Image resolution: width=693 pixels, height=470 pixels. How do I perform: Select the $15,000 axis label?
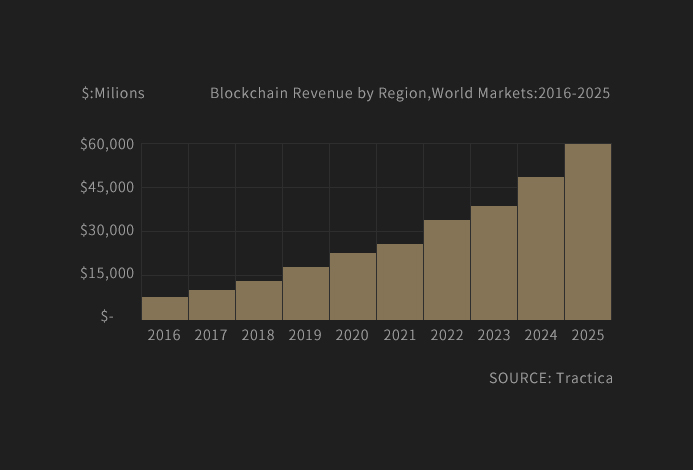pos(107,274)
